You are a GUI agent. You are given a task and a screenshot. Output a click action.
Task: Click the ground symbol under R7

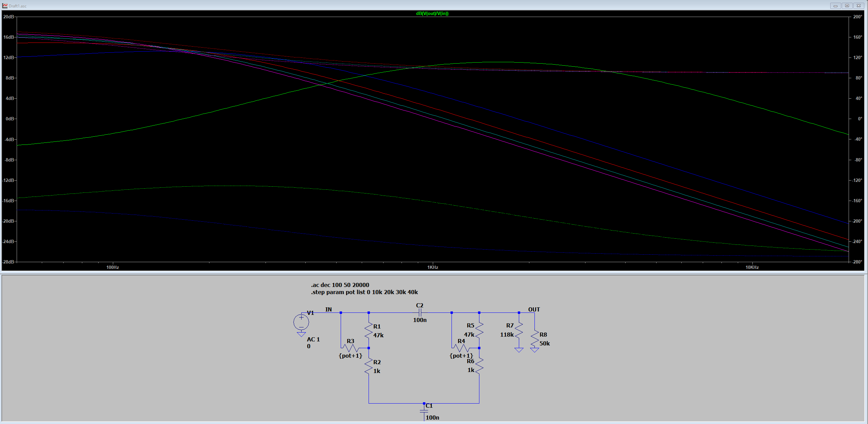click(519, 350)
